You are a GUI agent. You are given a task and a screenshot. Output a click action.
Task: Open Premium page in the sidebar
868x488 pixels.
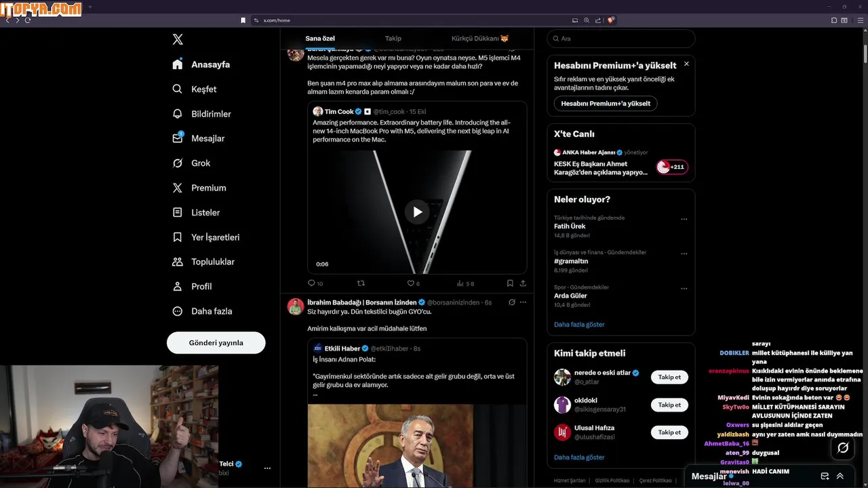(199, 188)
